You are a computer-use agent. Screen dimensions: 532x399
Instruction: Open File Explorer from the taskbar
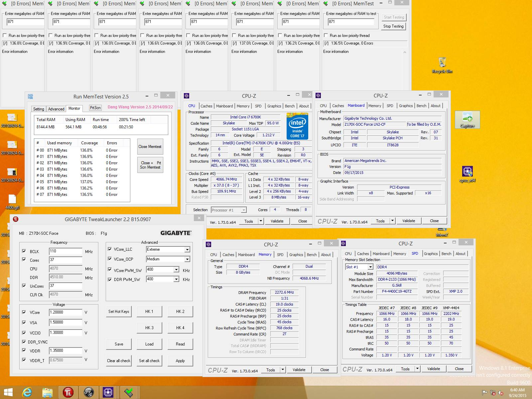click(x=48, y=392)
